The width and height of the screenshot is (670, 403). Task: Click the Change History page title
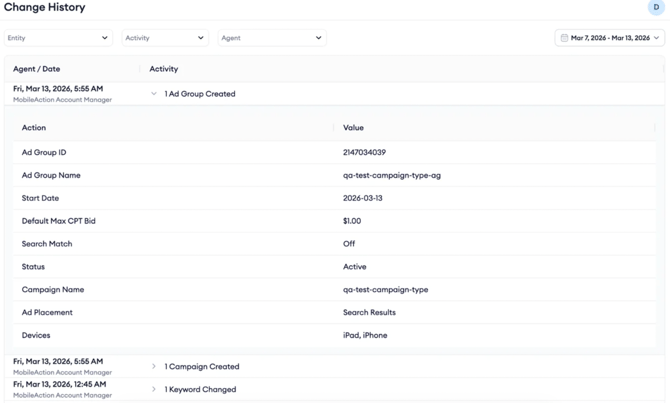pyautogui.click(x=45, y=8)
